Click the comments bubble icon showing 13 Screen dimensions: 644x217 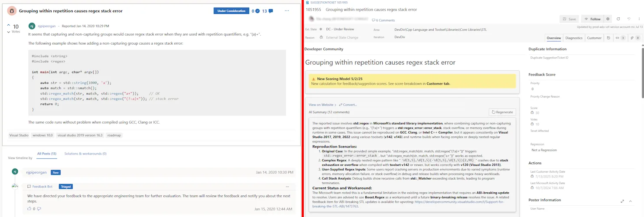tap(270, 11)
